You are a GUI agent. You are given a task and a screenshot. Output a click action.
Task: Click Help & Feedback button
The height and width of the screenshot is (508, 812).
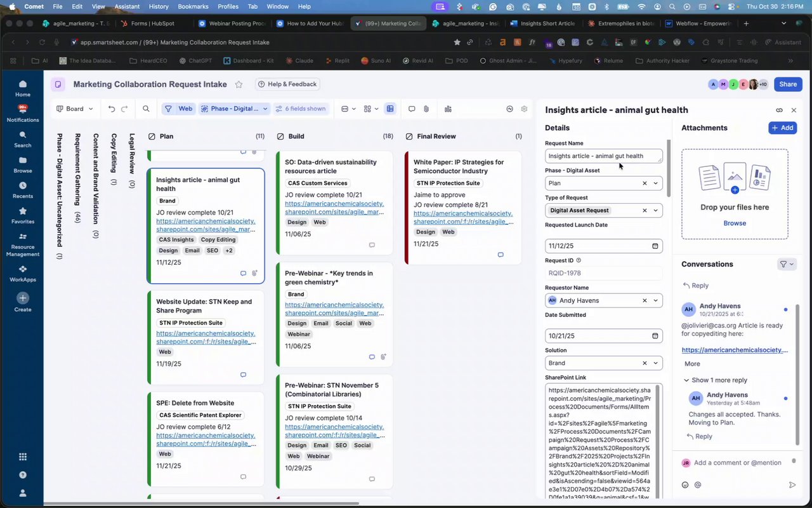287,84
